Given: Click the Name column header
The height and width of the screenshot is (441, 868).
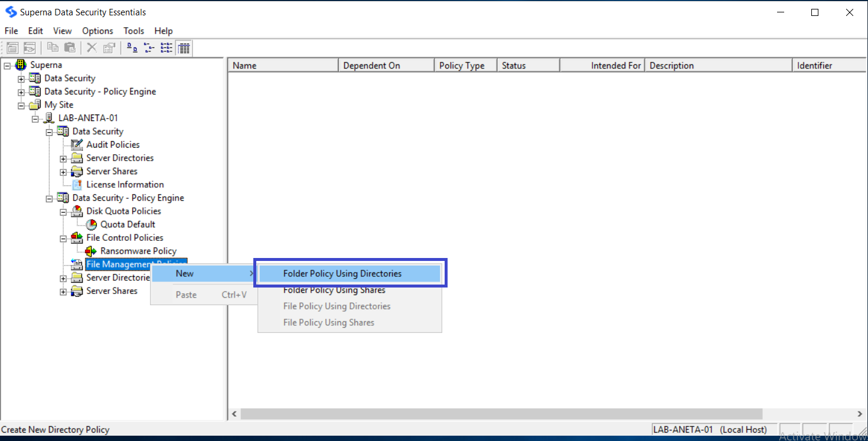Looking at the screenshot, I should pos(283,66).
